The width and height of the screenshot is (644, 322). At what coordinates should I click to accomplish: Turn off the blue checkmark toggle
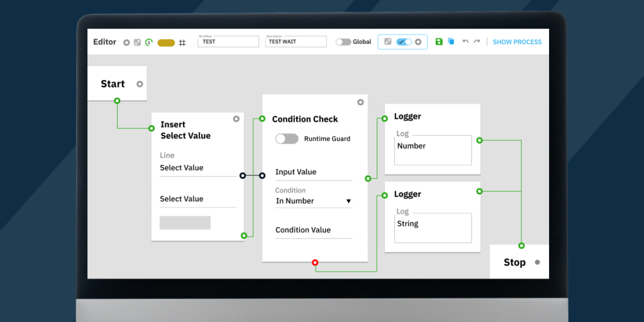(404, 42)
